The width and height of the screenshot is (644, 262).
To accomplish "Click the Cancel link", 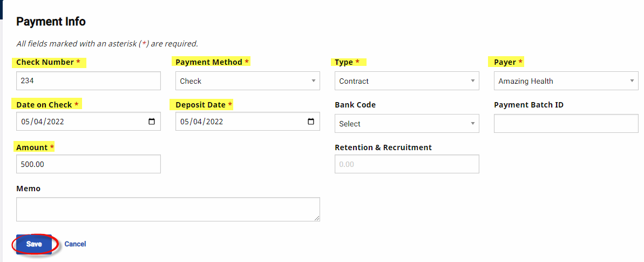I will click(75, 244).
